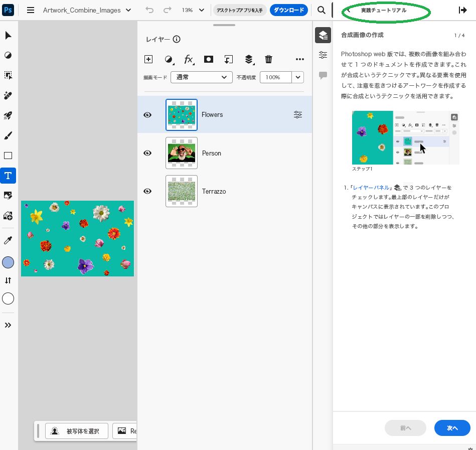Open layers panel more options dots

tap(299, 59)
